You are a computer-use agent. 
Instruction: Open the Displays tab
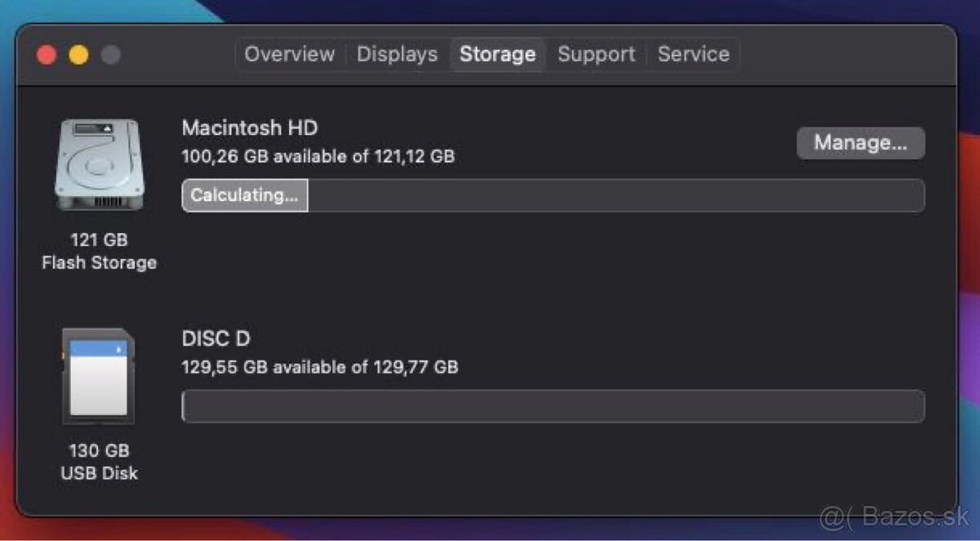[397, 54]
